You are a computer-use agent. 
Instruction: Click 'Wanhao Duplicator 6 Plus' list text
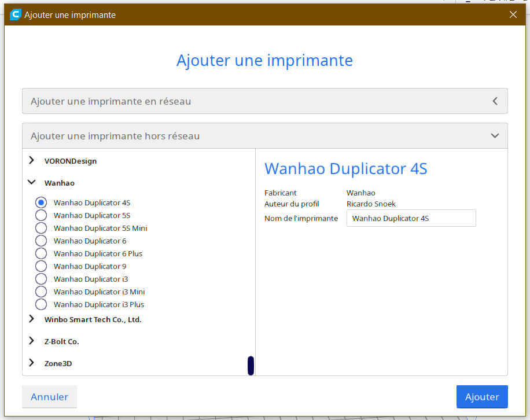tap(98, 253)
